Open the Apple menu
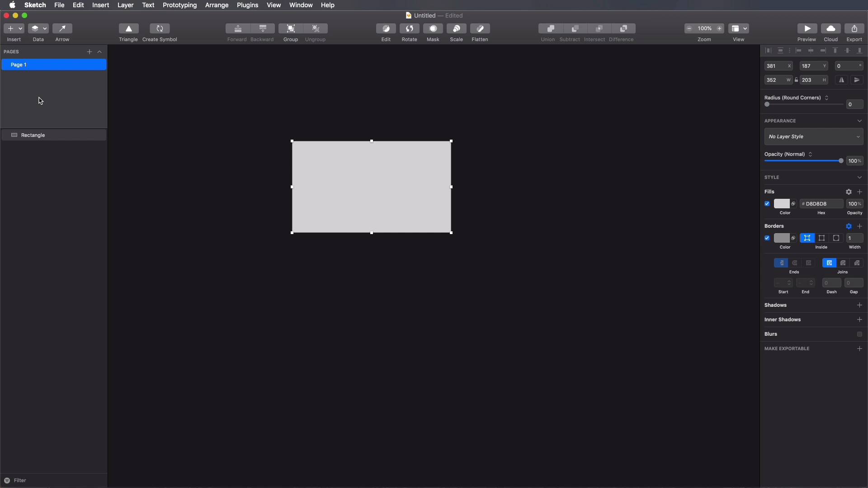Viewport: 868px width, 488px height. pos(13,5)
